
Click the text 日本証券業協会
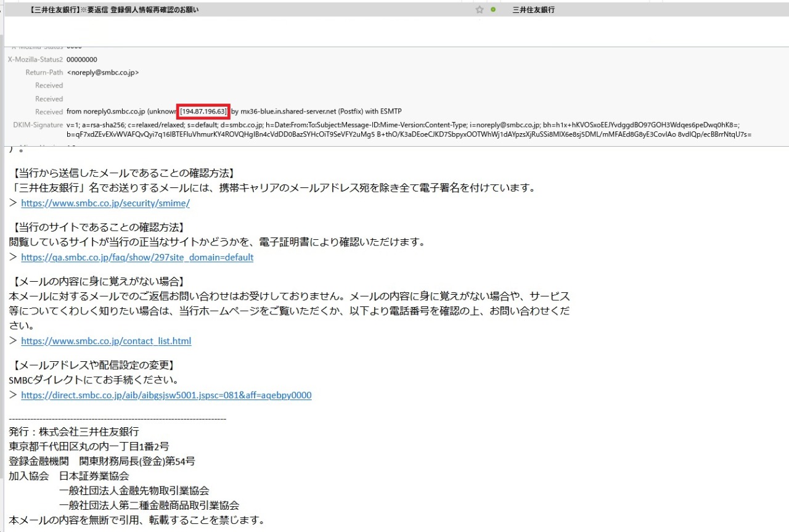pos(94,475)
